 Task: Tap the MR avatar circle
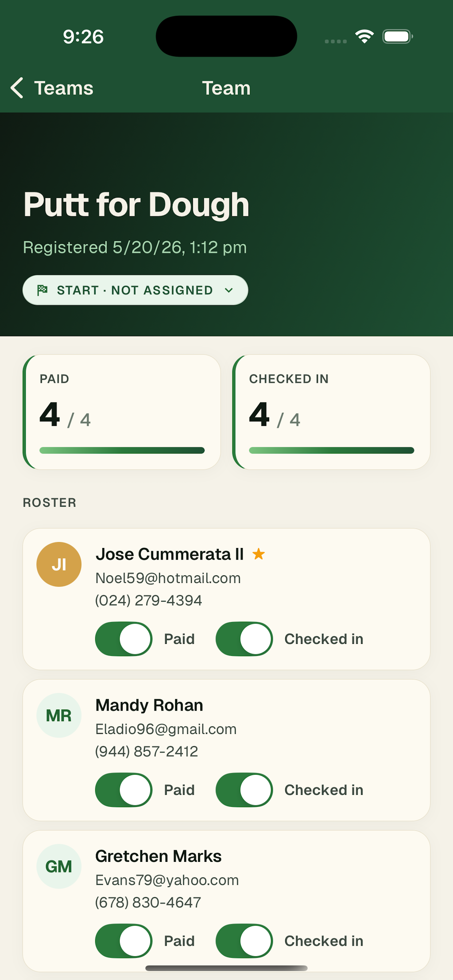59,715
